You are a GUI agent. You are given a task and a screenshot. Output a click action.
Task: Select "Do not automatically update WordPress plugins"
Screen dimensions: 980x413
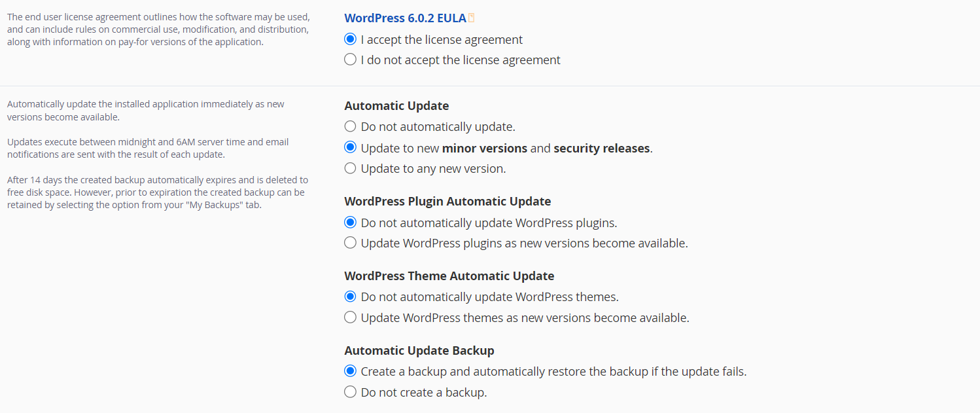click(x=350, y=222)
